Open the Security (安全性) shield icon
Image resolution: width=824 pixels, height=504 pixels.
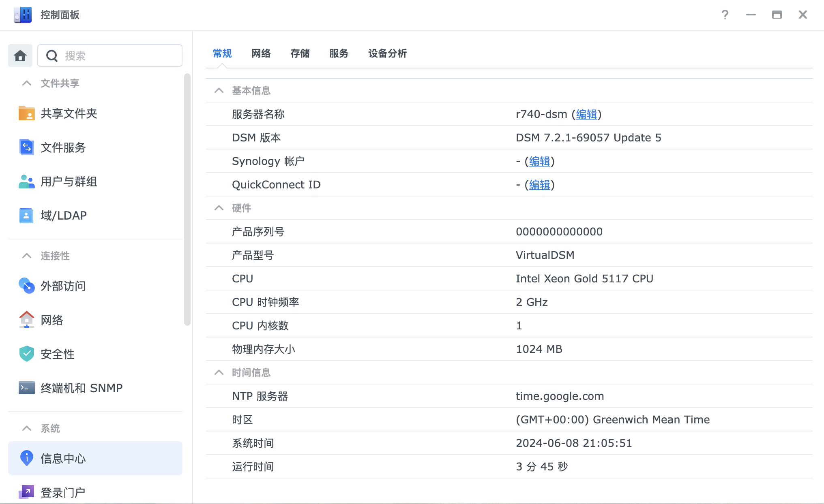point(27,354)
